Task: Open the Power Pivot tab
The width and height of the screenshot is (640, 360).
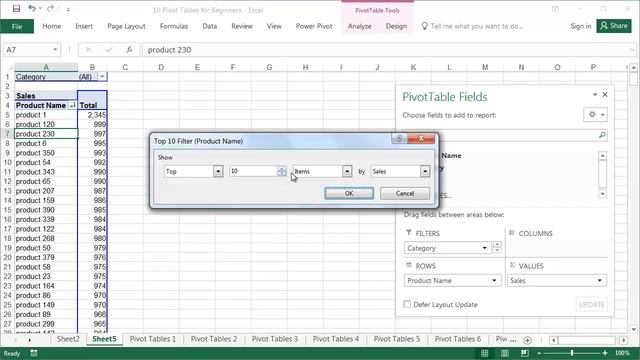Action: (x=314, y=26)
